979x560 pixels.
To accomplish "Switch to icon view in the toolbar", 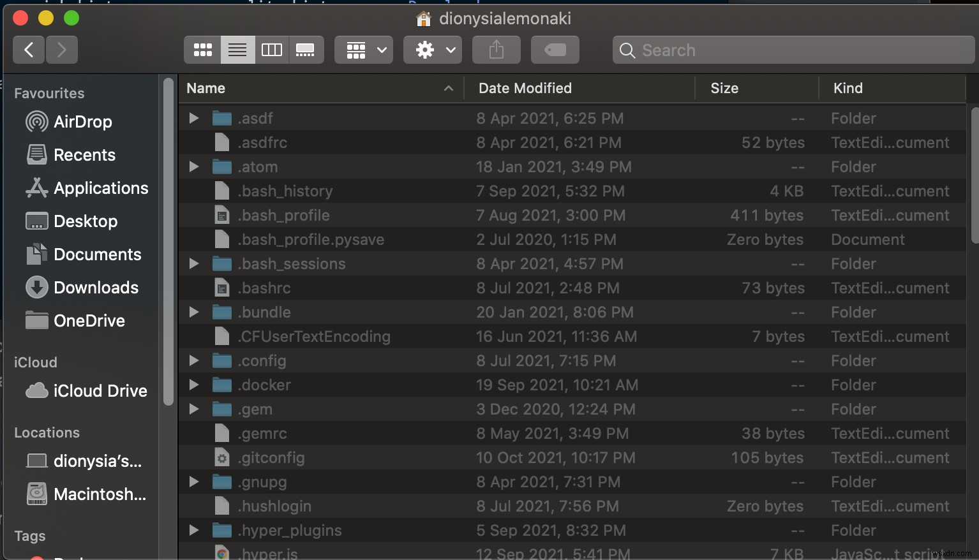I will pos(202,50).
